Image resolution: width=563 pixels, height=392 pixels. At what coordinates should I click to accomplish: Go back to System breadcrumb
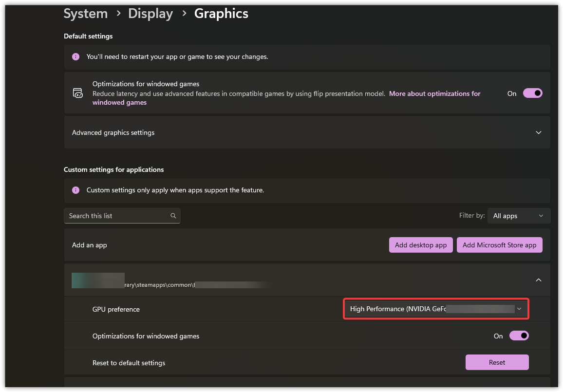coord(85,14)
